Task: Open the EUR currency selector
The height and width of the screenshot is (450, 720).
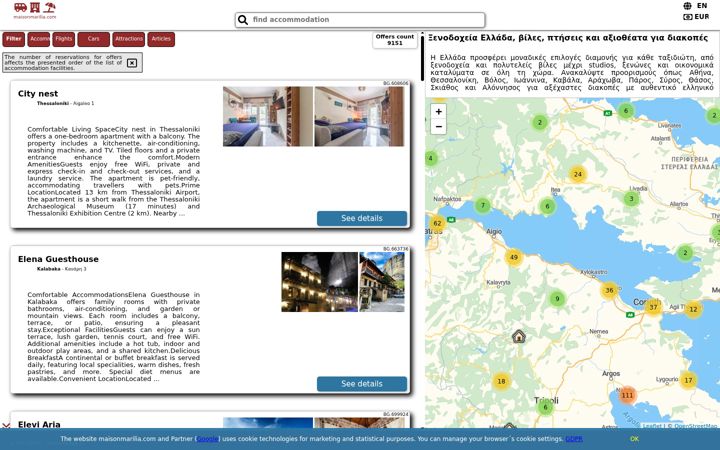Action: (702, 17)
